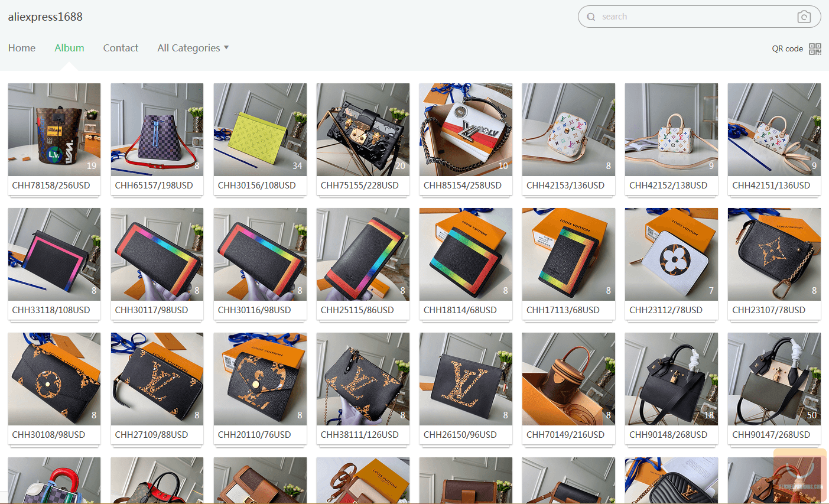Open the CHH23112/78USD album thumbnail
This screenshot has height=504, width=829.
pos(671,254)
